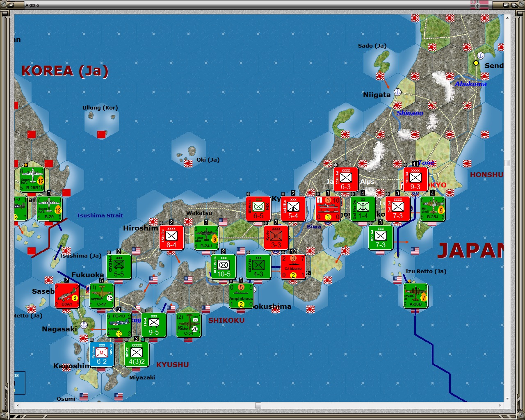Click the stack badge 41 above Tokyo
Viewport: 525px width, 420px height.
point(415,164)
